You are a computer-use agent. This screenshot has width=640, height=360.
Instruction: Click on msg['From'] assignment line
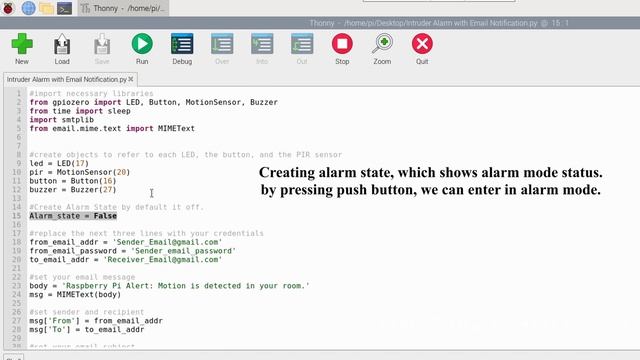[96, 321]
